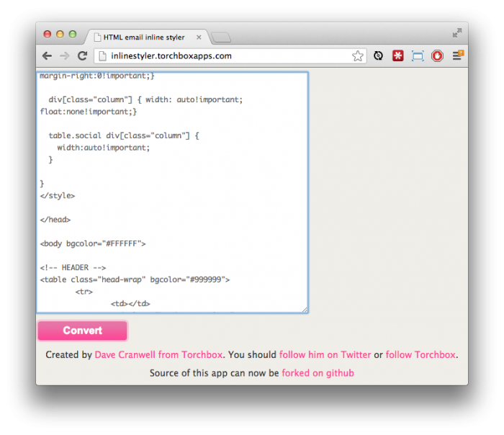This screenshot has height=435, width=504.
Task: Open the follow him on Twitter link
Action: click(325, 354)
